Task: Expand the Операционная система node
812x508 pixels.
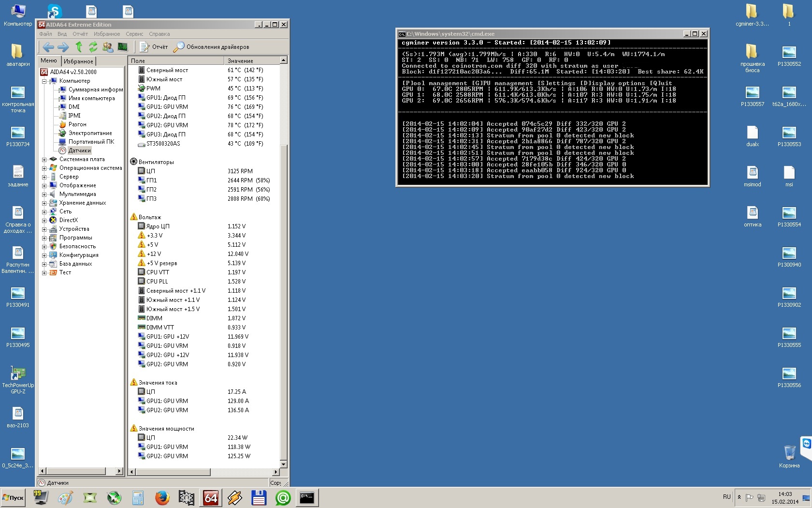Action: click(x=44, y=168)
